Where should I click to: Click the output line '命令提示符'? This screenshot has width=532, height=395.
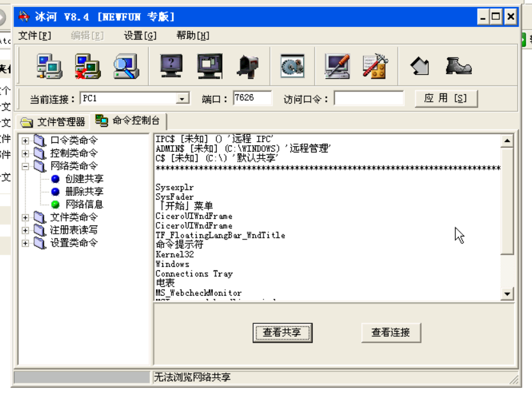tap(179, 244)
